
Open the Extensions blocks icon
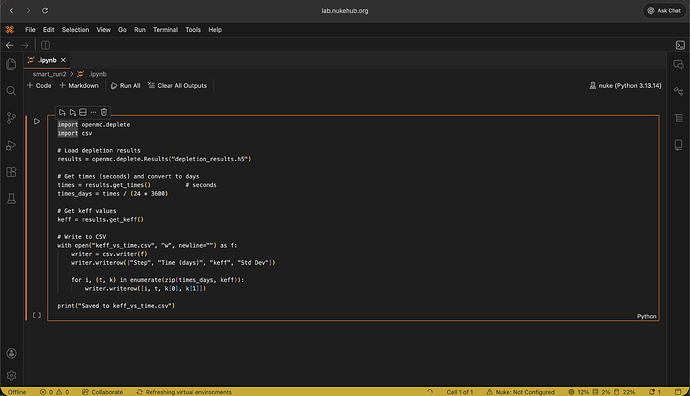coord(11,172)
